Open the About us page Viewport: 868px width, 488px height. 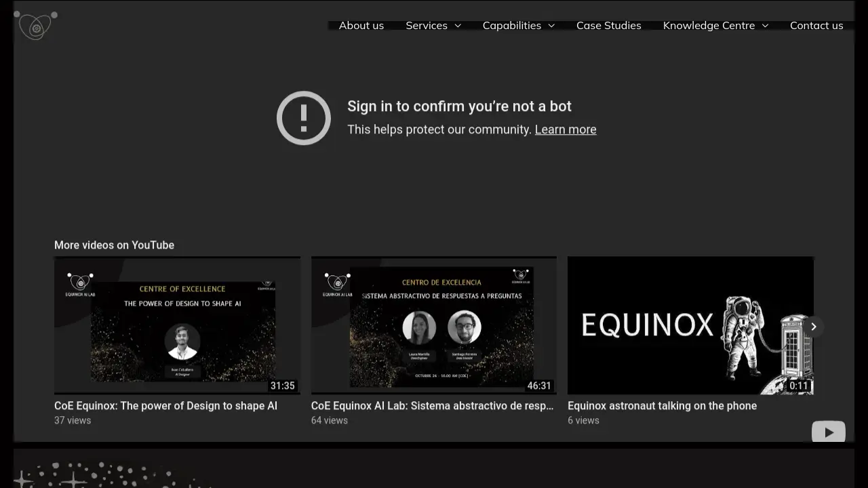pyautogui.click(x=361, y=25)
